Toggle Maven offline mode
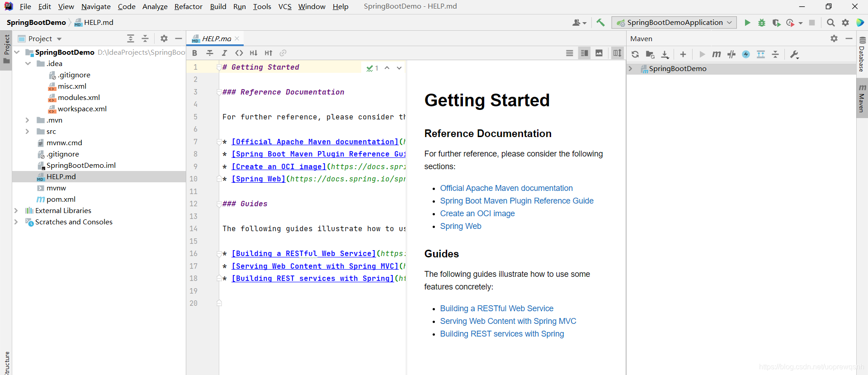 [x=731, y=54]
